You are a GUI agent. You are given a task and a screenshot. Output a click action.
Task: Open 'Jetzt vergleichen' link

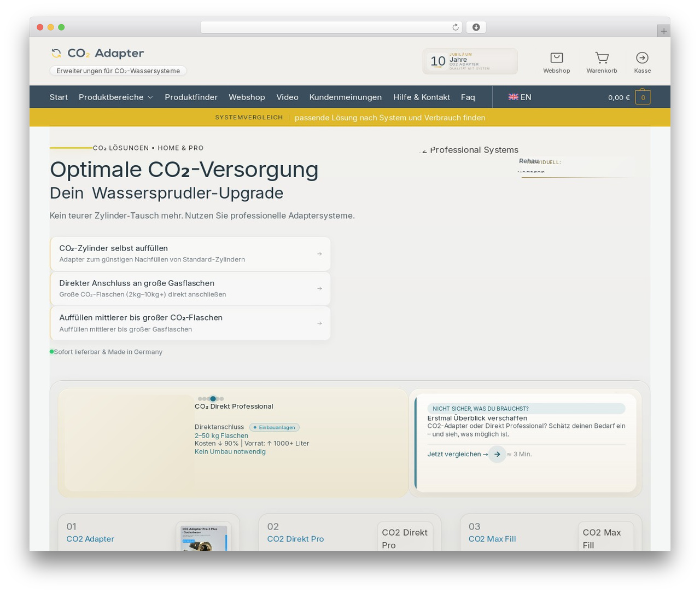point(457,454)
